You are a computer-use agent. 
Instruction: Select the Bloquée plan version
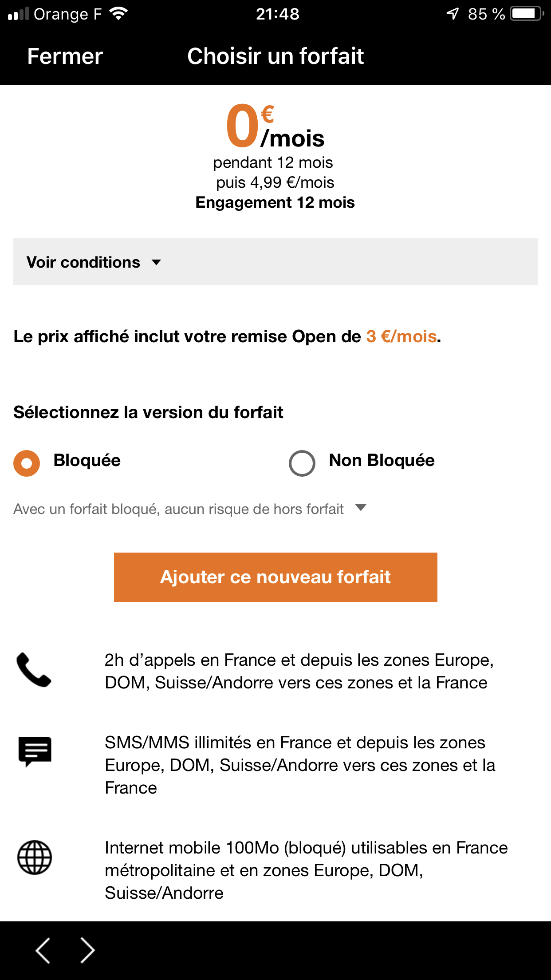pyautogui.click(x=27, y=463)
